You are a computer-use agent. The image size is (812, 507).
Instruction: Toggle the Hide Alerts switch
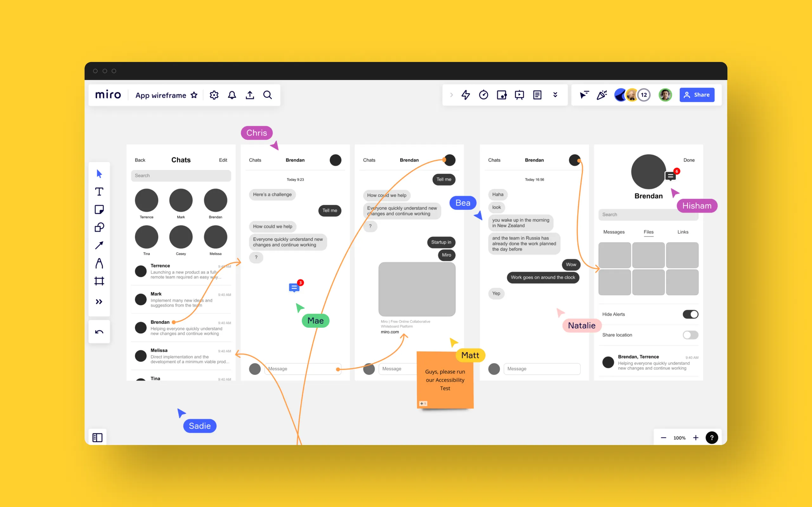pyautogui.click(x=690, y=314)
